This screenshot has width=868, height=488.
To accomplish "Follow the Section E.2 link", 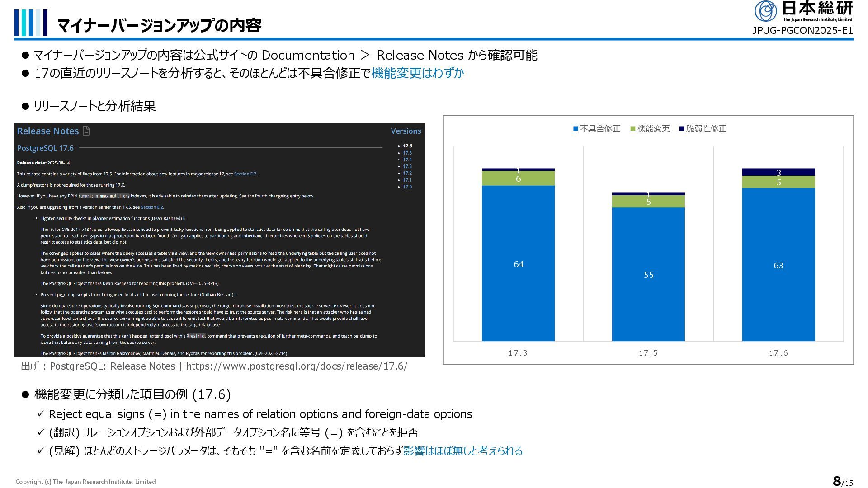I will 152,207.
